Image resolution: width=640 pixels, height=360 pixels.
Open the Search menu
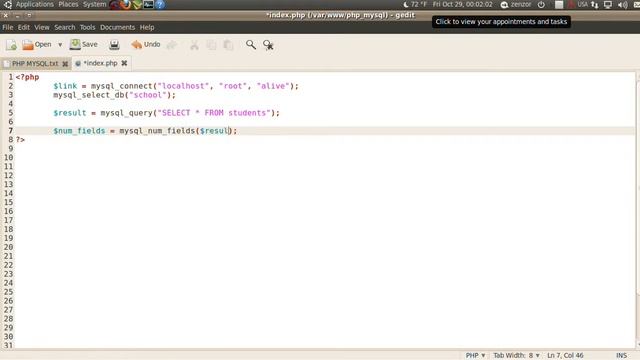[x=65, y=27]
